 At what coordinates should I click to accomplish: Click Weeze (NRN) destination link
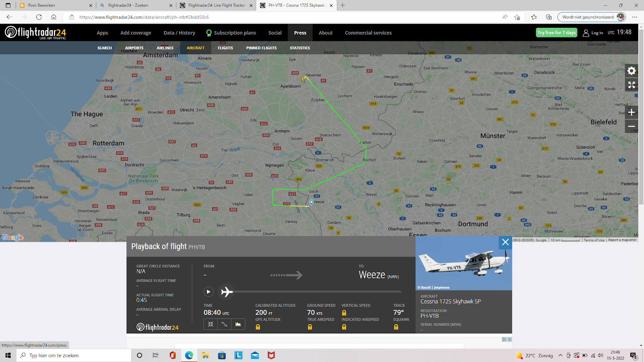(x=379, y=275)
